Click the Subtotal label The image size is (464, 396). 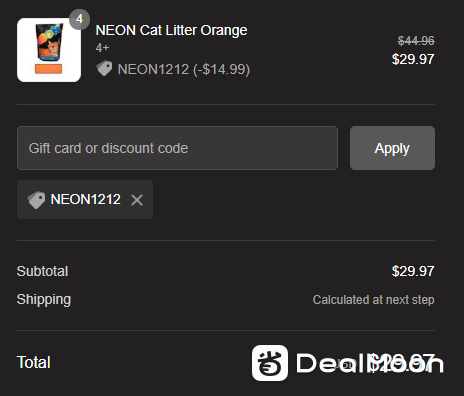point(42,271)
